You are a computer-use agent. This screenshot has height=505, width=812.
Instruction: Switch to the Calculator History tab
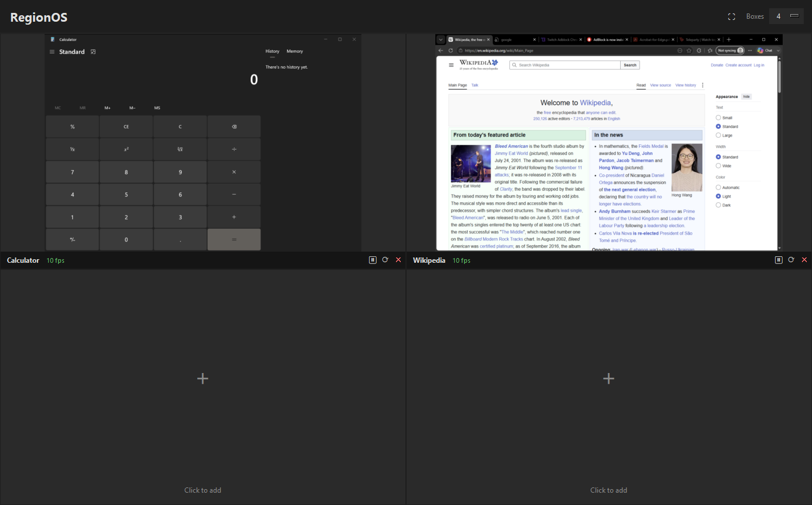272,52
